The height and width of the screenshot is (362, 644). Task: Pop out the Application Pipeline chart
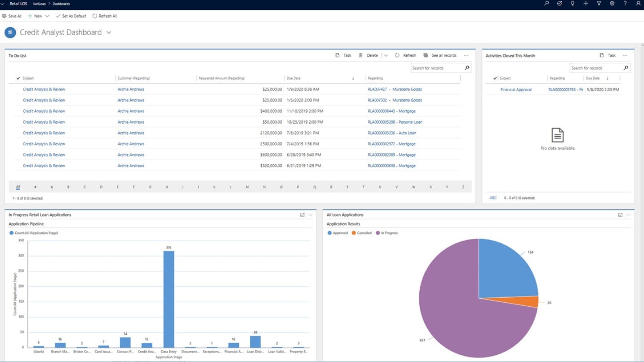tap(302, 215)
